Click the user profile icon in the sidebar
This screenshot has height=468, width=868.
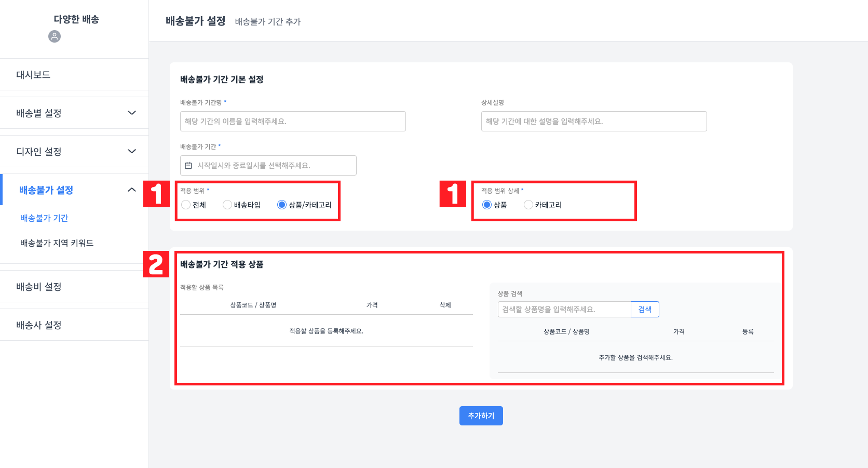click(x=55, y=36)
